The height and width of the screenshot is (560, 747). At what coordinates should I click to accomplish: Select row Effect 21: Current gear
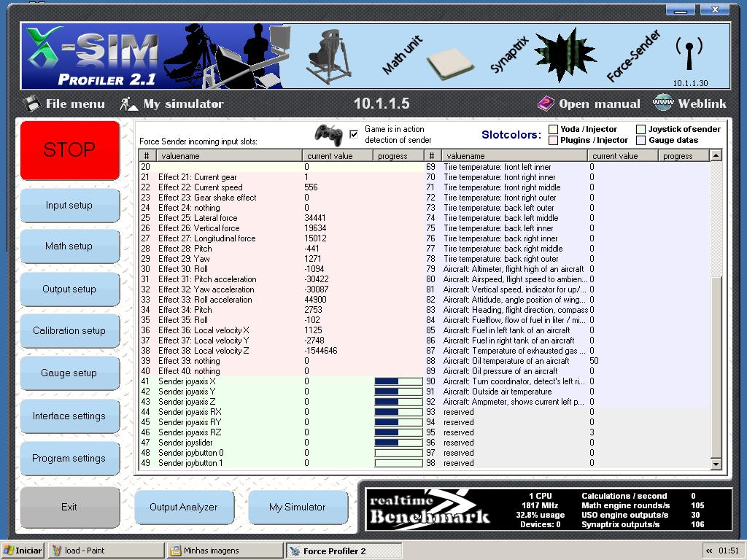[x=281, y=177]
